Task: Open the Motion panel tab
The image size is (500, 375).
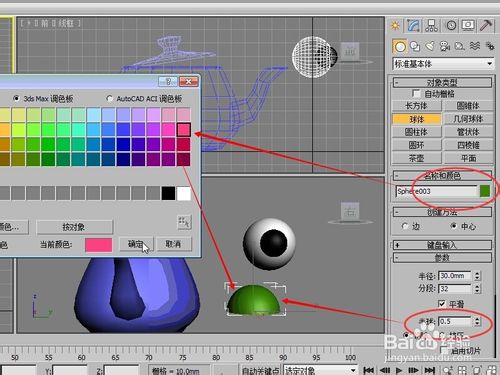Action: tap(451, 26)
